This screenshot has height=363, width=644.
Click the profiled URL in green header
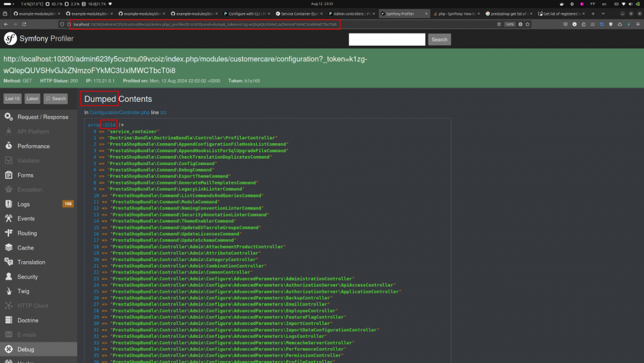(x=185, y=64)
